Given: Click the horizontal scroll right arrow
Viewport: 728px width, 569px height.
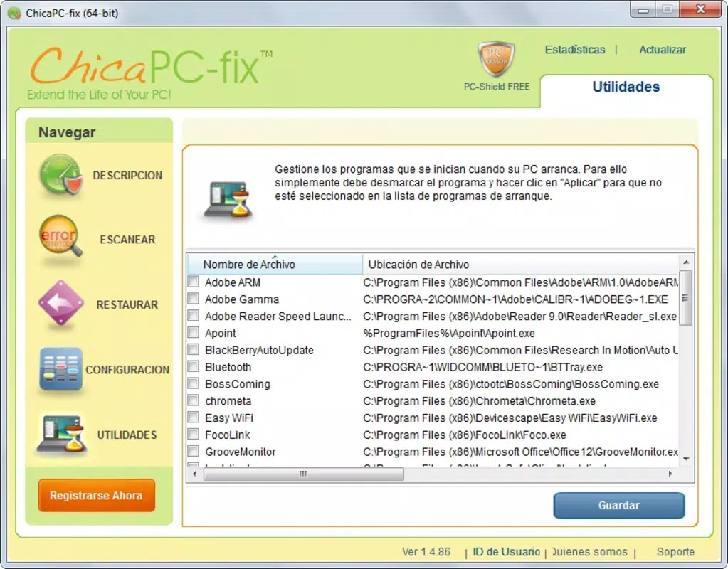Looking at the screenshot, I should [670, 474].
